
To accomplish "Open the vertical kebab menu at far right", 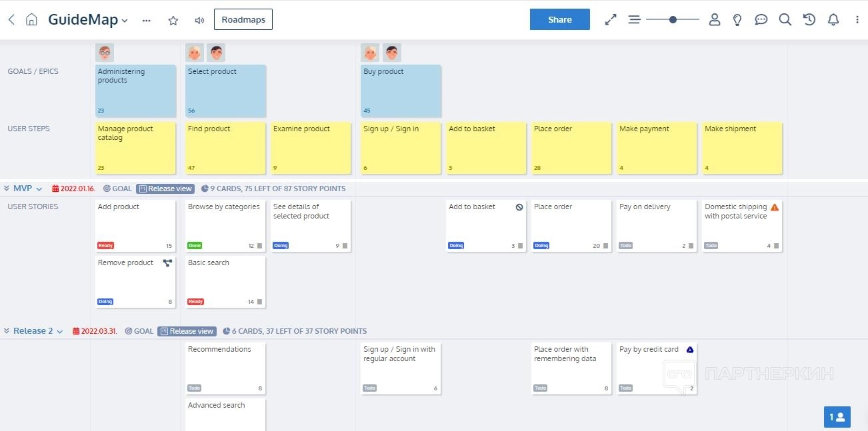I will [857, 20].
